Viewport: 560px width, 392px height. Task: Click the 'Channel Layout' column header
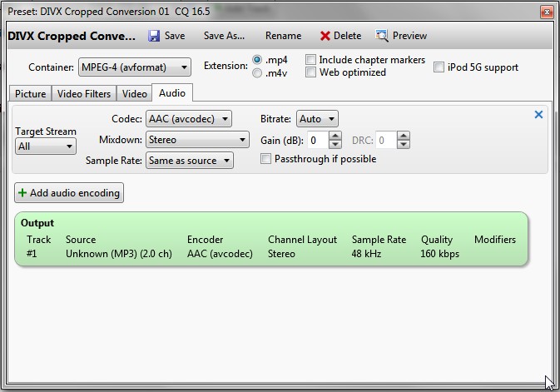point(303,240)
